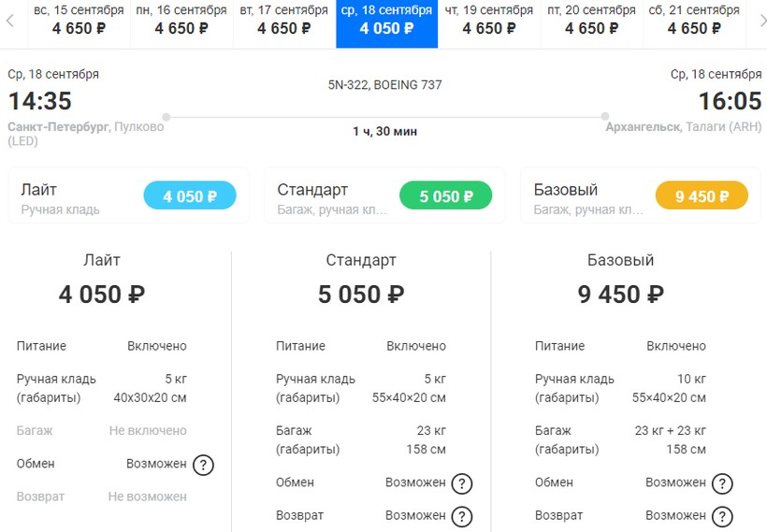Open help icon beside Базовый Обмен

(x=722, y=483)
